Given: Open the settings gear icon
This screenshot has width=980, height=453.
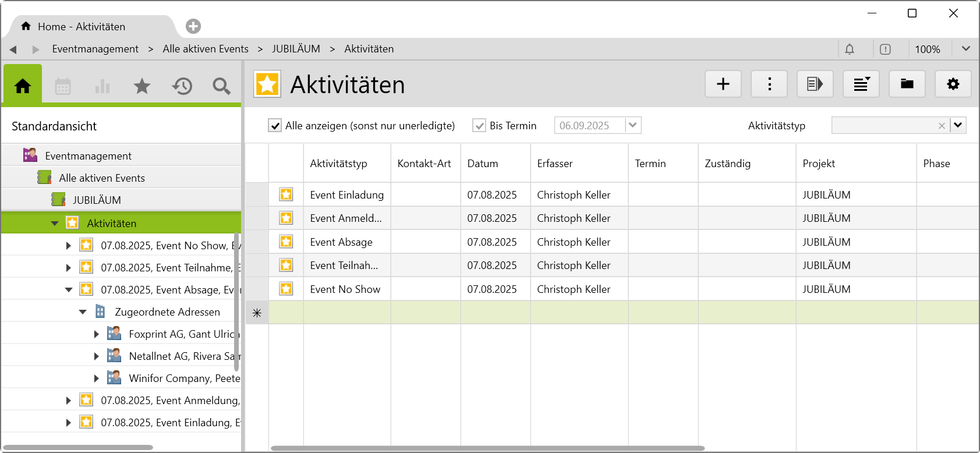Looking at the screenshot, I should tap(953, 84).
